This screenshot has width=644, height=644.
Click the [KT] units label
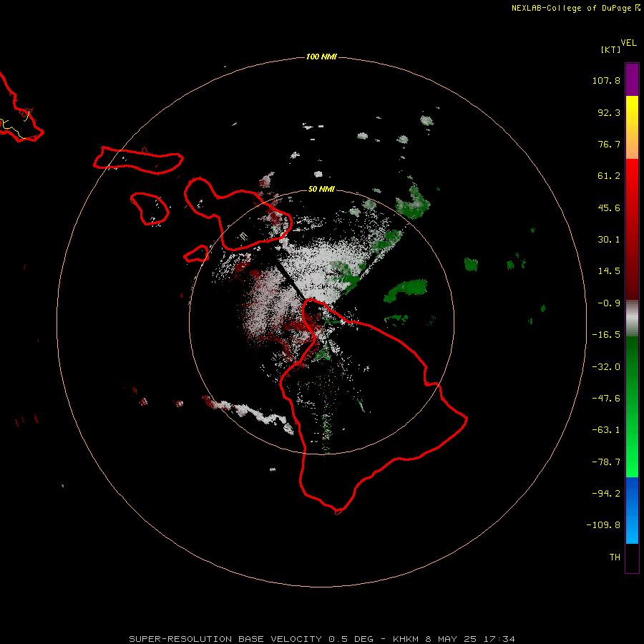coord(610,49)
